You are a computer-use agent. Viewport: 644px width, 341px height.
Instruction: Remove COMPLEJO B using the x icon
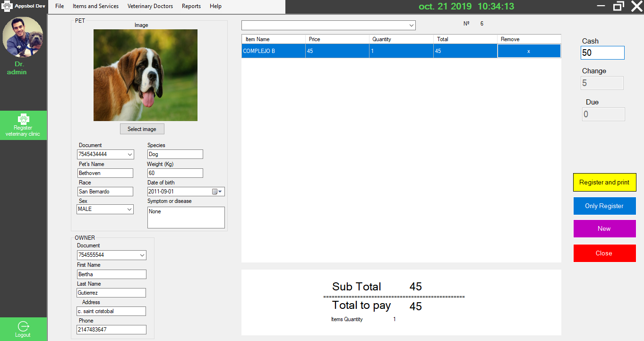(x=529, y=51)
